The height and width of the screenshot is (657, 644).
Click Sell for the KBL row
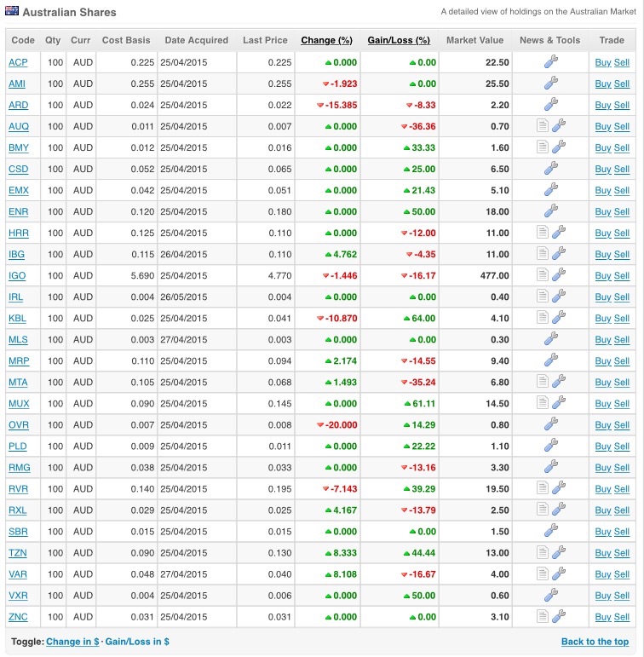coord(622,319)
